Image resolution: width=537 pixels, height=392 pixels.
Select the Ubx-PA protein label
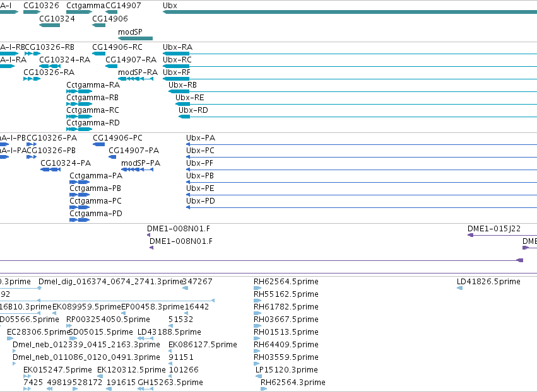tap(201, 138)
